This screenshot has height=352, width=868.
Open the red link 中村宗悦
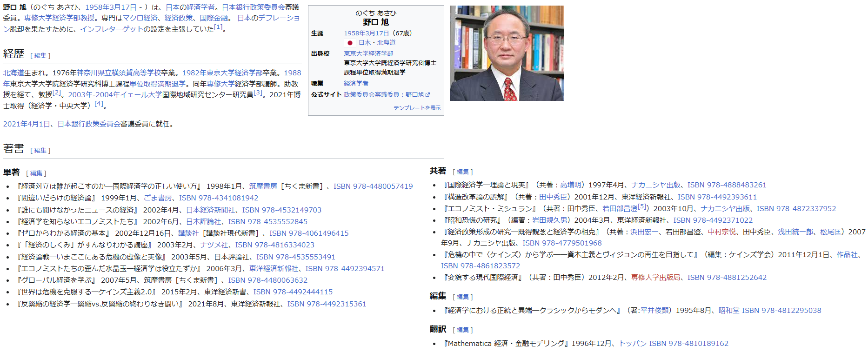pos(721,232)
